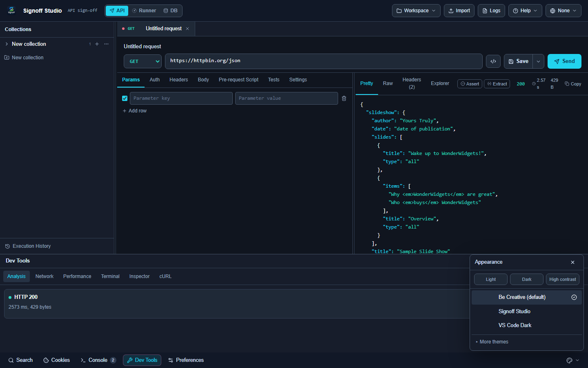The width and height of the screenshot is (588, 368).
Task: Open the Cookies manager
Action: click(x=56, y=360)
